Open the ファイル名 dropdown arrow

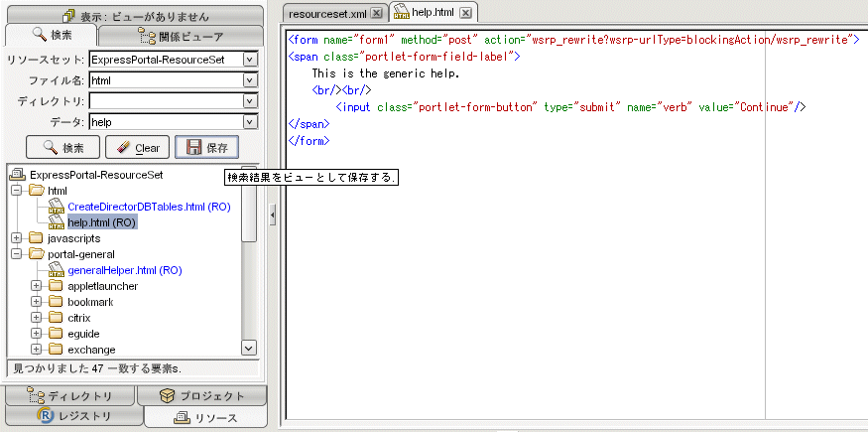pyautogui.click(x=250, y=80)
